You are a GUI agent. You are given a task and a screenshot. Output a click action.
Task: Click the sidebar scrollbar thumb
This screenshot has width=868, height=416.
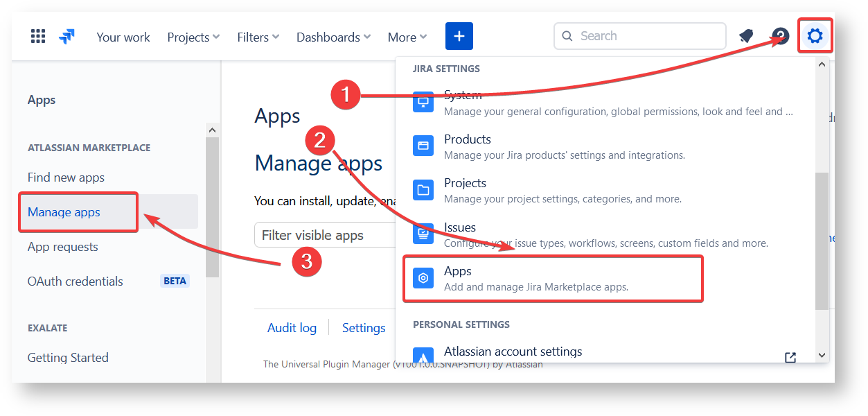click(x=213, y=207)
